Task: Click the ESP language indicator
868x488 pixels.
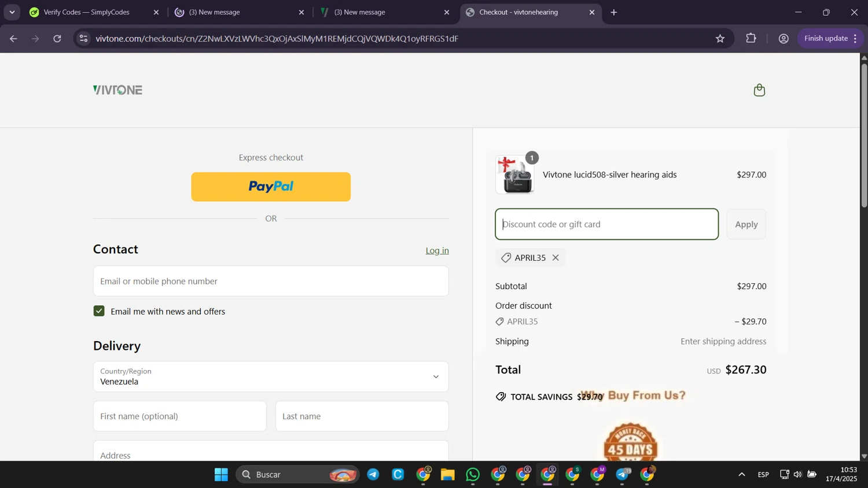Action: pyautogui.click(x=763, y=475)
